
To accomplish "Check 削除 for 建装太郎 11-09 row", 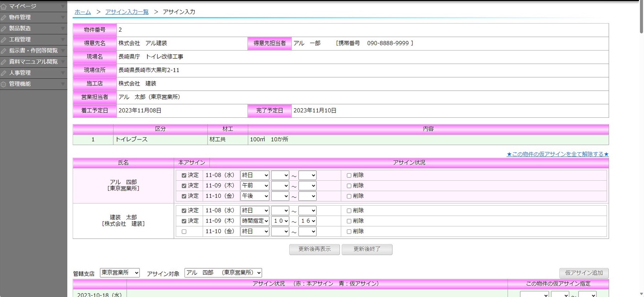I will 349,221.
